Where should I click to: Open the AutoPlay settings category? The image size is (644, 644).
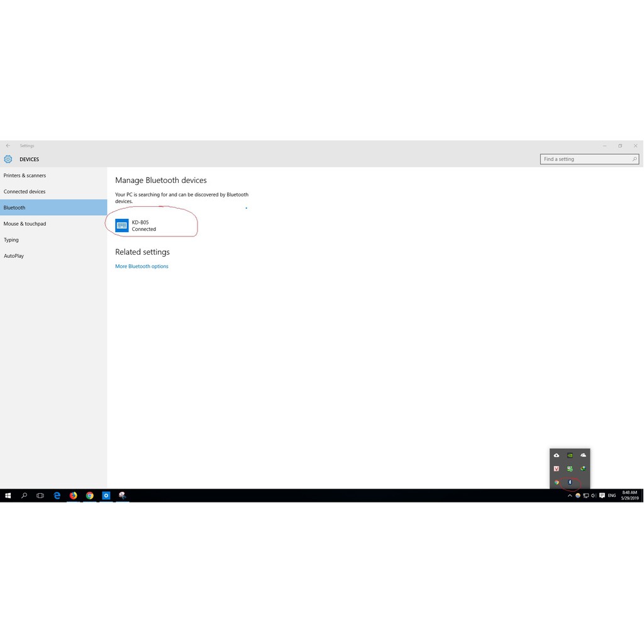coord(14,256)
